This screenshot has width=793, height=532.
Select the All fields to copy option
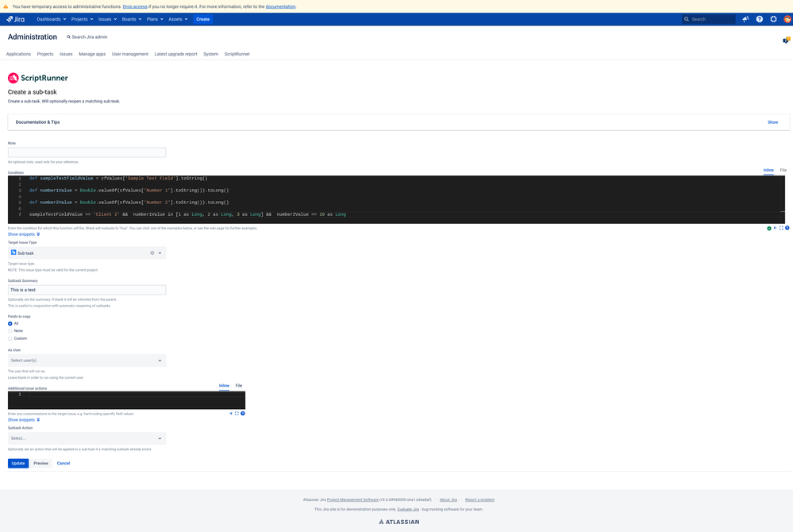(10, 324)
